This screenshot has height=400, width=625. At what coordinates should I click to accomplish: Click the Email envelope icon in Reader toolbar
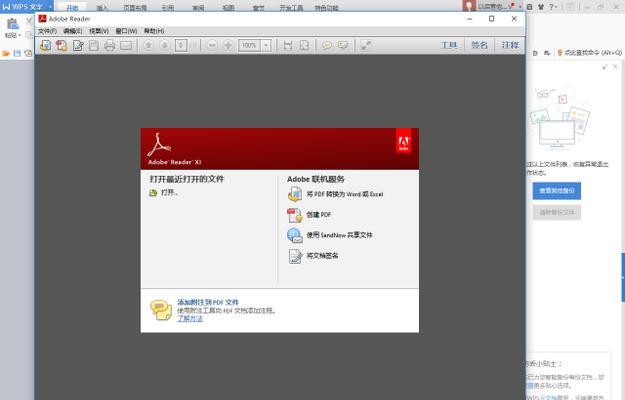pyautogui.click(x=126, y=45)
